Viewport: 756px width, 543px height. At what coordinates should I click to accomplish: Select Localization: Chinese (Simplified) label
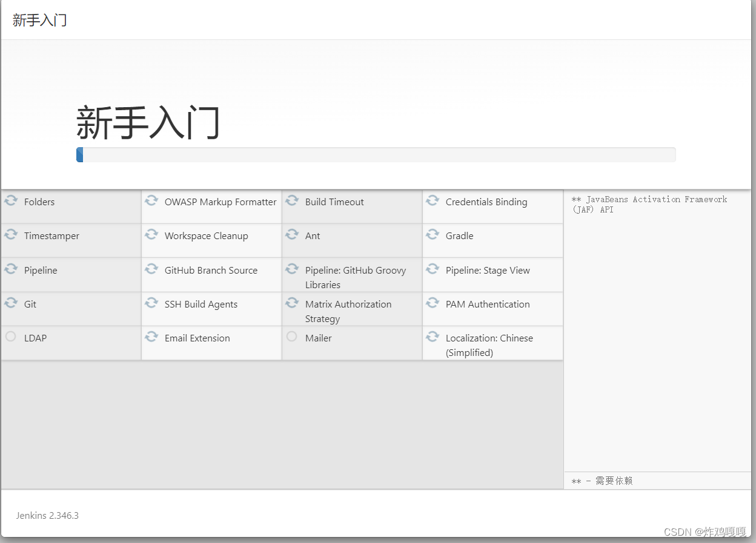(x=489, y=346)
